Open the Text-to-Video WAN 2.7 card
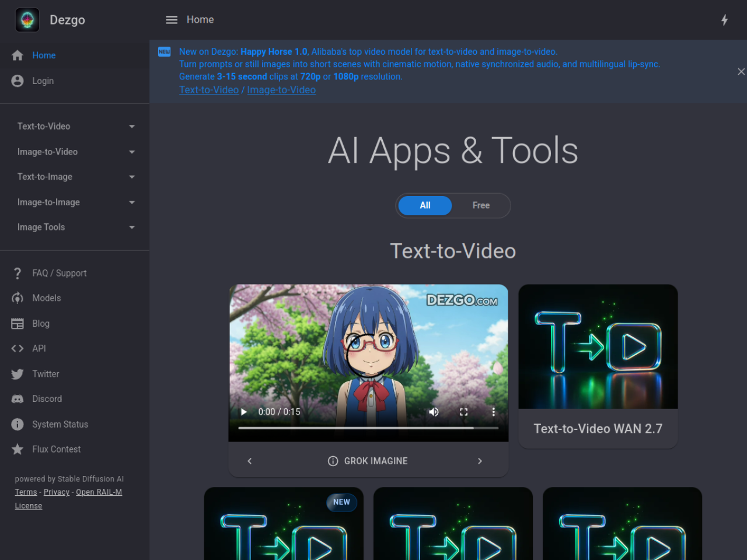 [598, 366]
